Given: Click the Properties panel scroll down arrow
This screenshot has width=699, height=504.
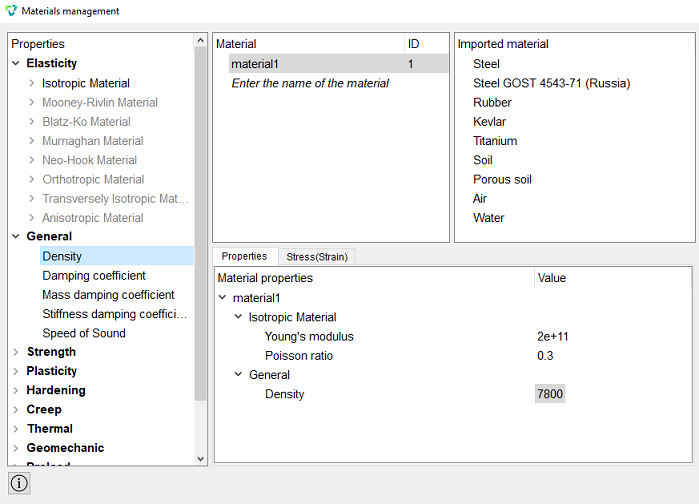Looking at the screenshot, I should pyautogui.click(x=201, y=459).
